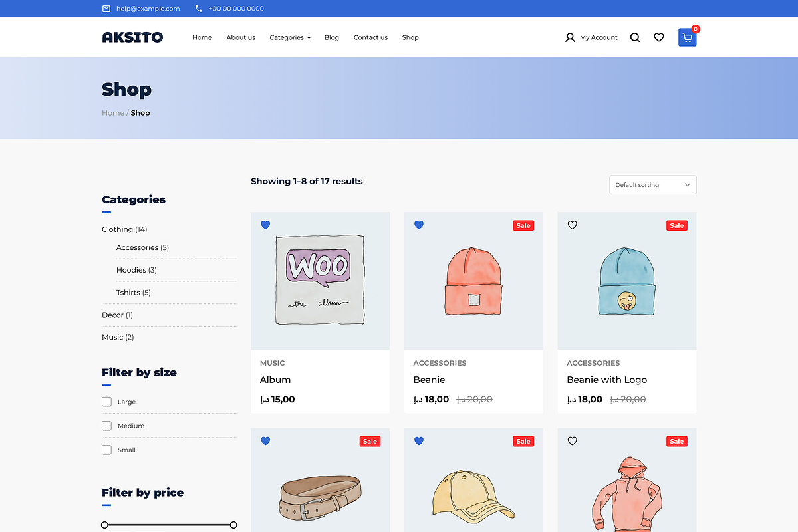Click the My Account user icon

tap(570, 37)
